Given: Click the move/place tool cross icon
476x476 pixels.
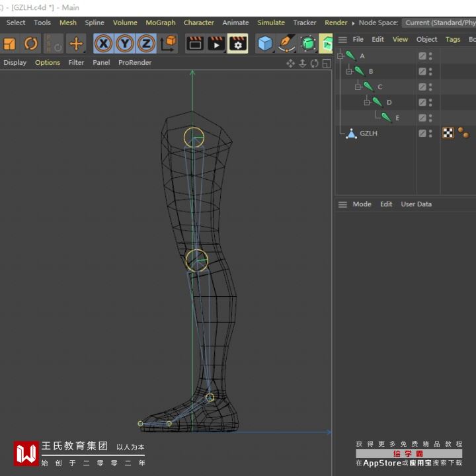Looking at the screenshot, I should click(x=76, y=44).
